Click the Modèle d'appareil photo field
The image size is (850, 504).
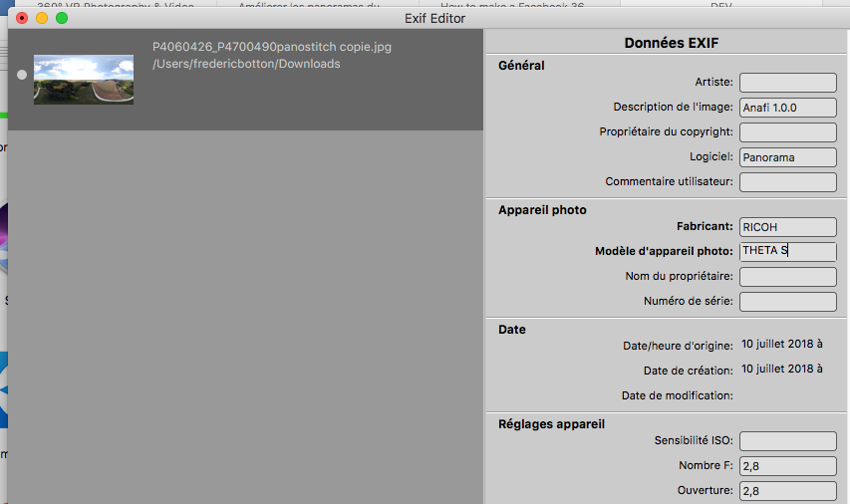787,251
